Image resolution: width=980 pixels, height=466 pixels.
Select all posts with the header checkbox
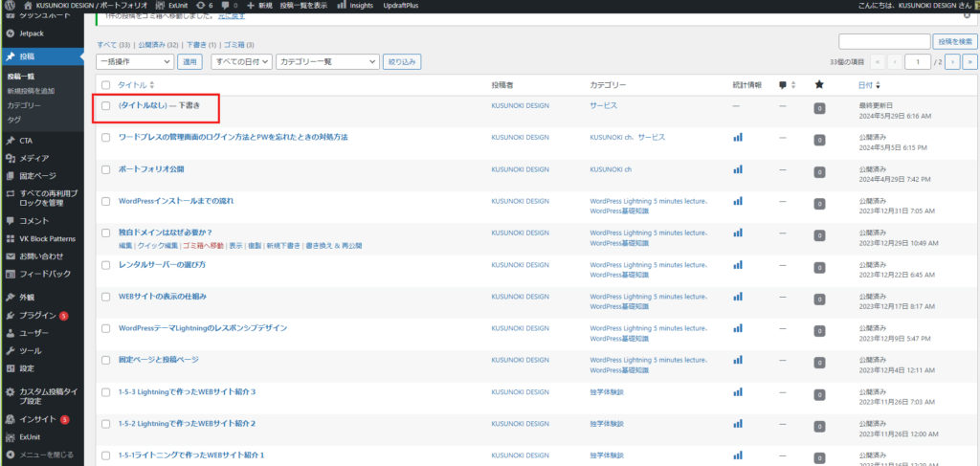tap(106, 85)
